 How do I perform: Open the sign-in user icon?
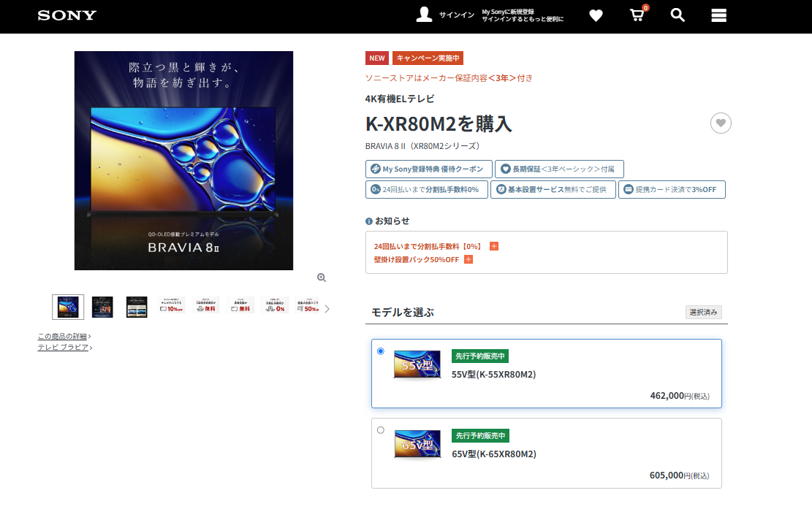[x=424, y=15]
